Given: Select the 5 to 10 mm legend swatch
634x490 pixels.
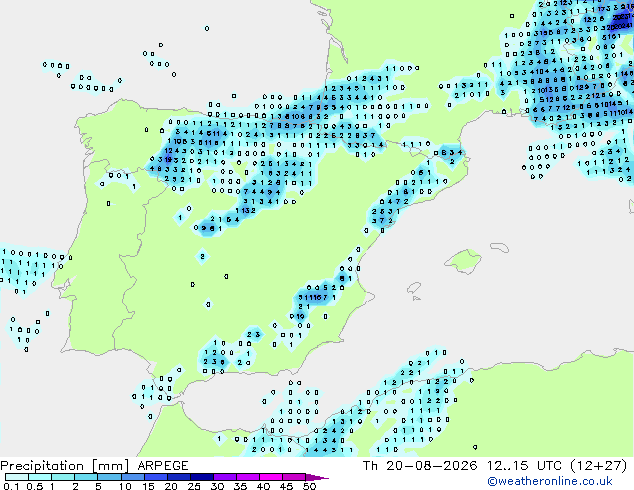Looking at the screenshot, I should pyautogui.click(x=109, y=477).
